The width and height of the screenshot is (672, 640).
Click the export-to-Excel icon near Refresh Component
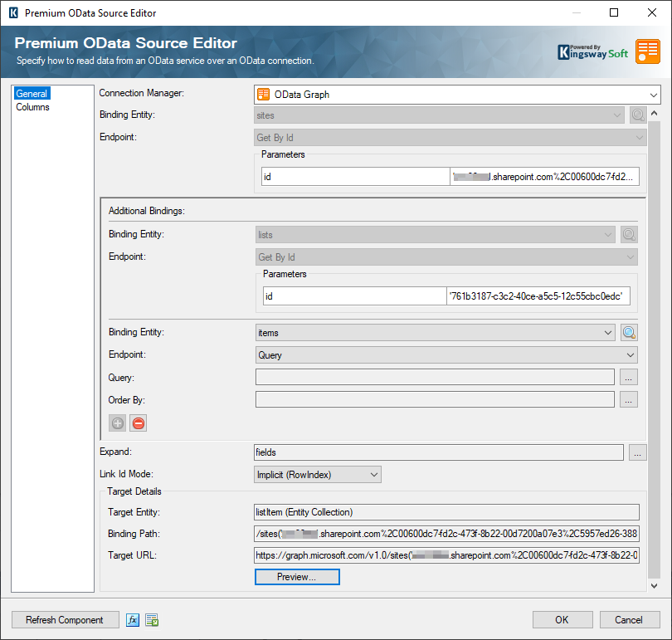click(x=151, y=619)
